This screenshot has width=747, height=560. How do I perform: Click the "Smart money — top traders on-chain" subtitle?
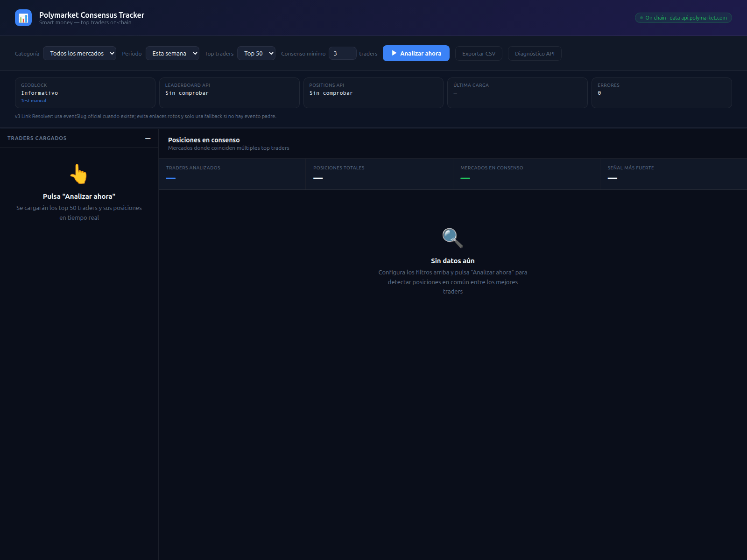[85, 22]
